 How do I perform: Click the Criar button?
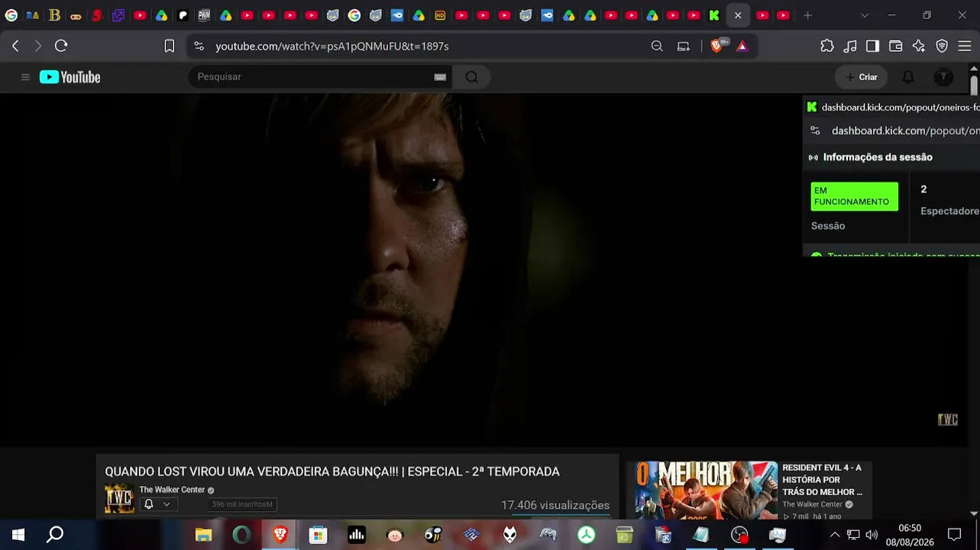point(861,77)
